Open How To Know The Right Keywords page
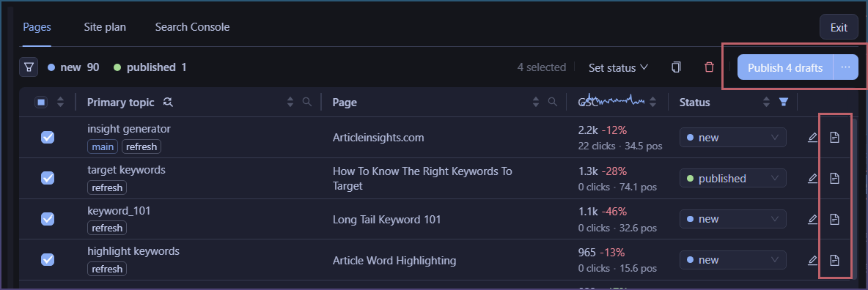Image resolution: width=868 pixels, height=290 pixels. coord(422,178)
